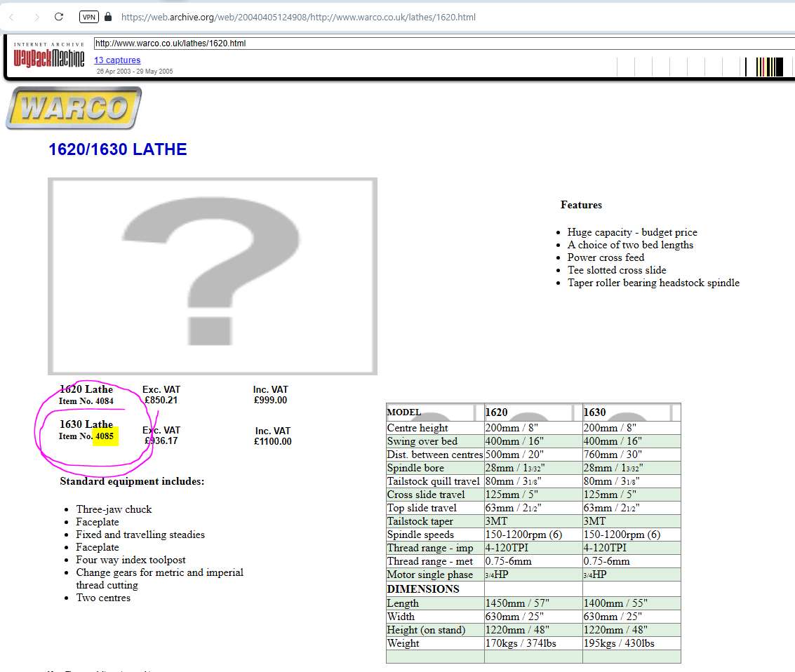The image size is (795, 672).
Task: Click 'Spindle speeds' row label
Action: [x=420, y=535]
